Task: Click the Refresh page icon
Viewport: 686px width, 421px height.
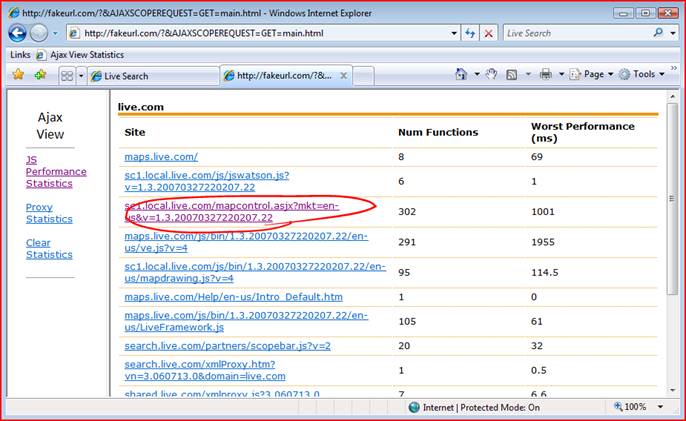Action: tap(470, 33)
